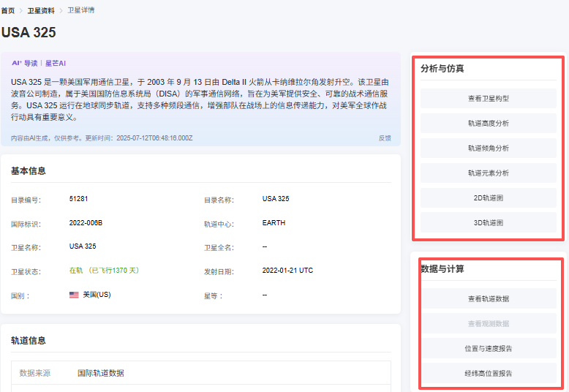Select 轨道倾角分析 button

[488, 148]
